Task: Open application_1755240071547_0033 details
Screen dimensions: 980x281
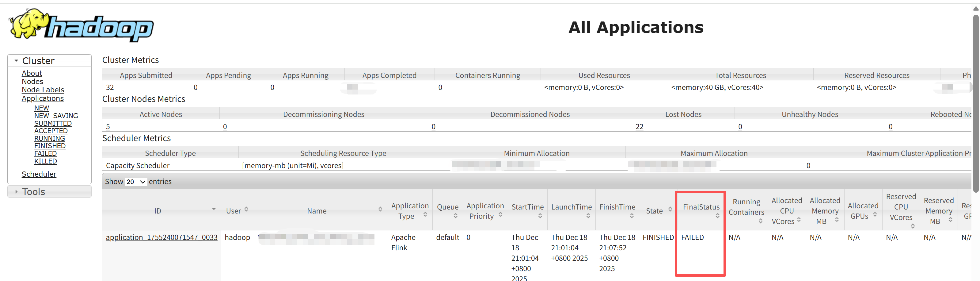Action: (x=162, y=237)
